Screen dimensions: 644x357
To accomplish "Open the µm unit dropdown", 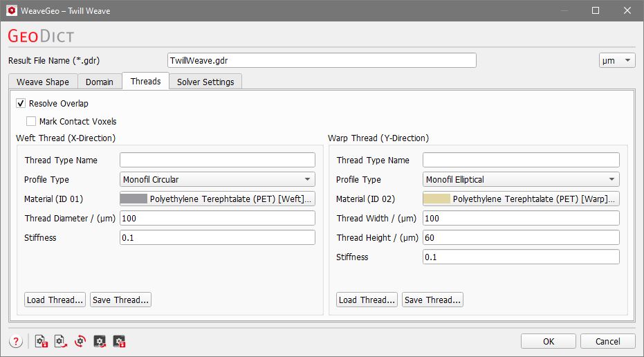I will tap(617, 60).
